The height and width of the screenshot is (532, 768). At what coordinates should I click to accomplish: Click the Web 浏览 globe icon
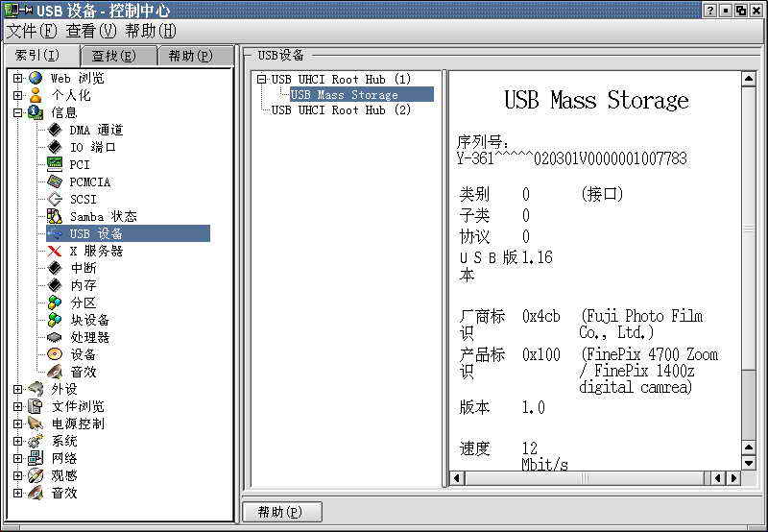click(36, 78)
